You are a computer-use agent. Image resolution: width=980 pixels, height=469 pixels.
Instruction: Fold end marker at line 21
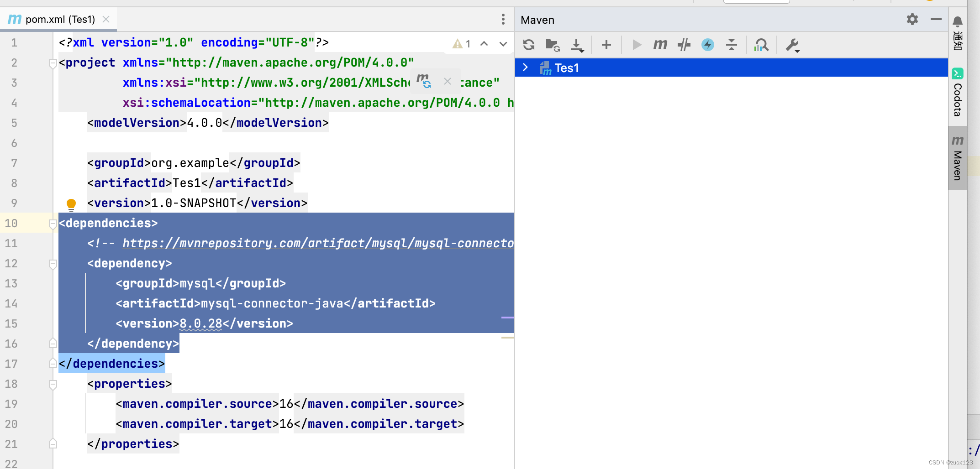pos(53,444)
